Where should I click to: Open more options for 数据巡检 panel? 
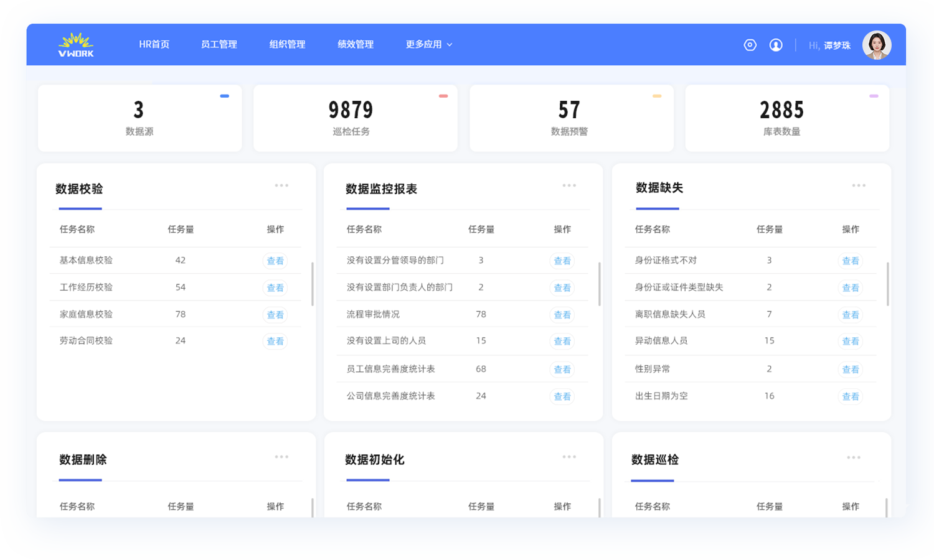(854, 457)
